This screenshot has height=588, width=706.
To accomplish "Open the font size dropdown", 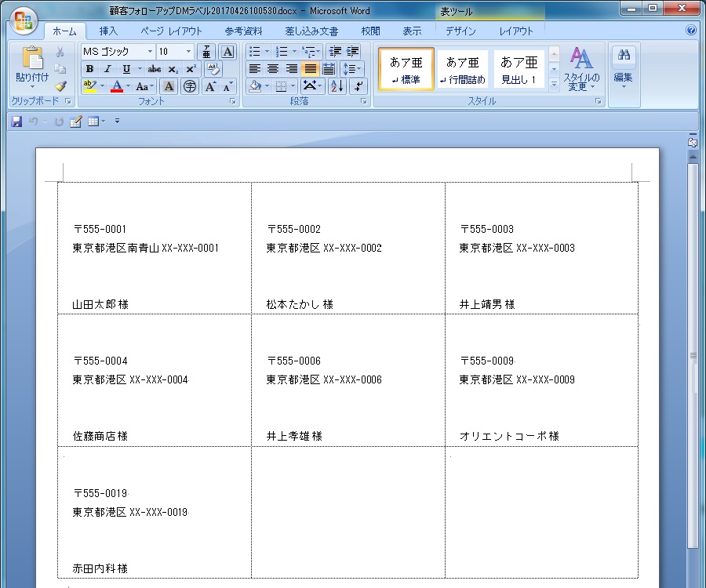I will [x=188, y=52].
